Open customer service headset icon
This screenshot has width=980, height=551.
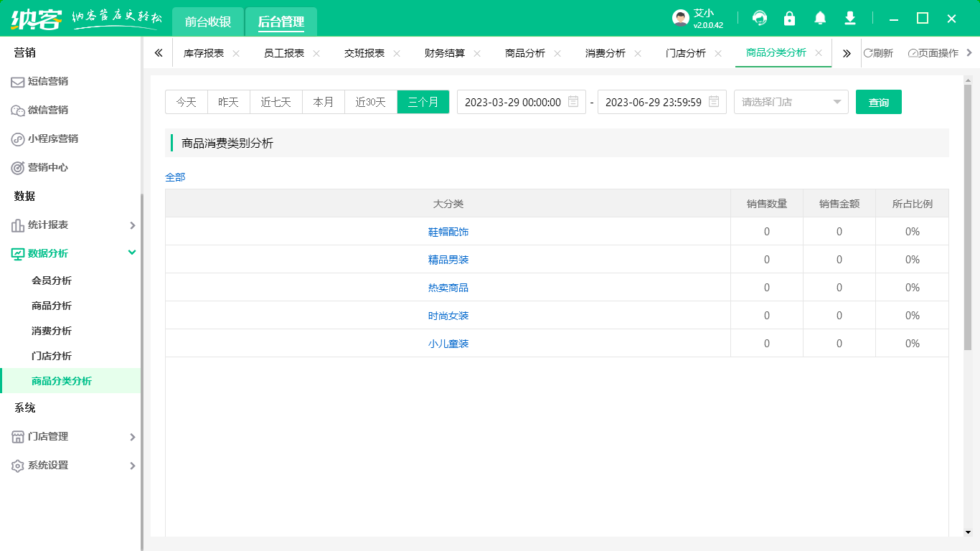click(x=759, y=19)
